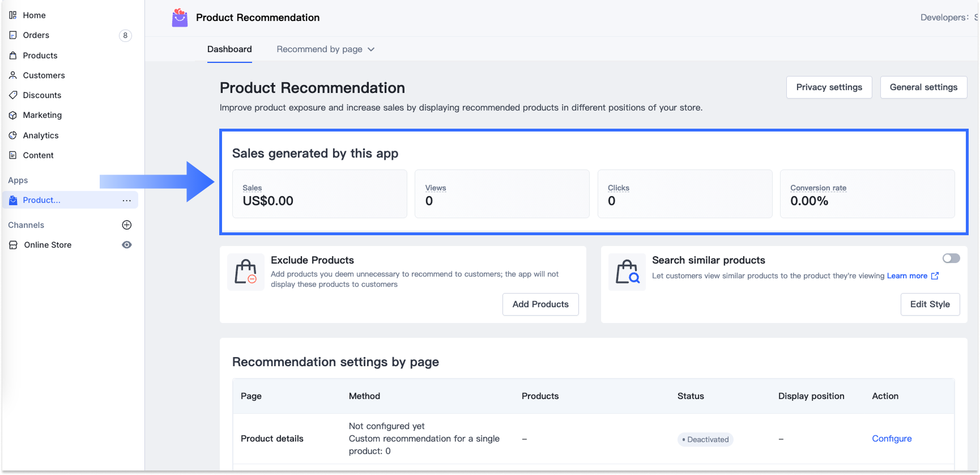The width and height of the screenshot is (980, 475).
Task: Open the Product app three-dot menu
Action: pyautogui.click(x=126, y=201)
